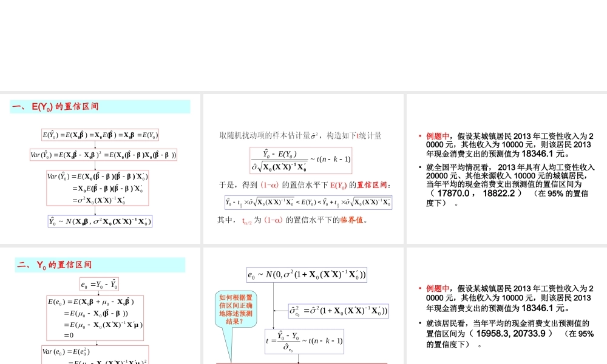
Task: Click the formula e0 ~ N(0, σ²(1+X0(X'X)⁻¹X0'))
Action: (x=306, y=274)
